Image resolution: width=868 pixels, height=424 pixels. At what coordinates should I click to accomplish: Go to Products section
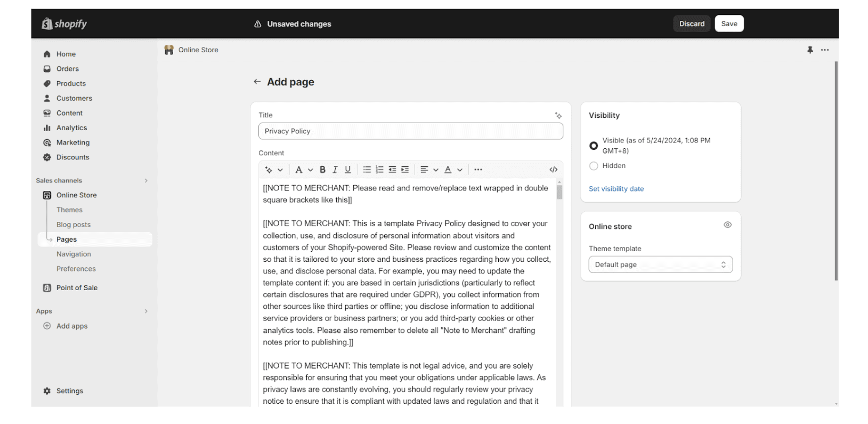click(71, 84)
